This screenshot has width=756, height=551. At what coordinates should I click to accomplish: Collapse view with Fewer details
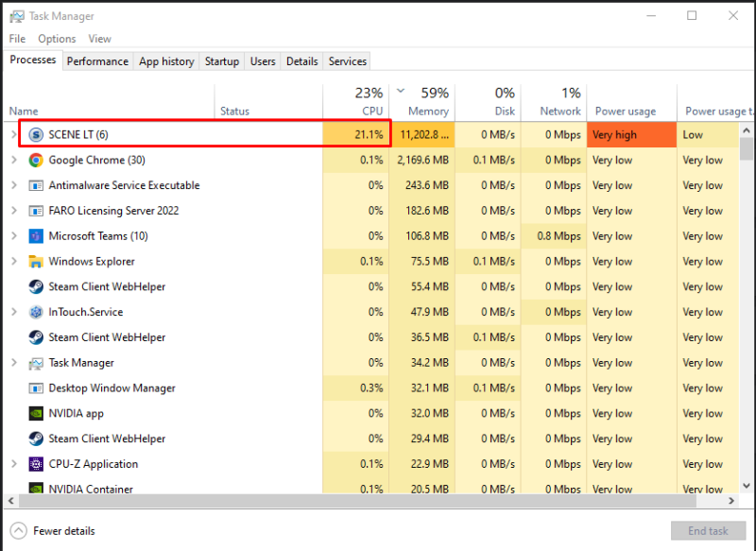[x=54, y=531]
